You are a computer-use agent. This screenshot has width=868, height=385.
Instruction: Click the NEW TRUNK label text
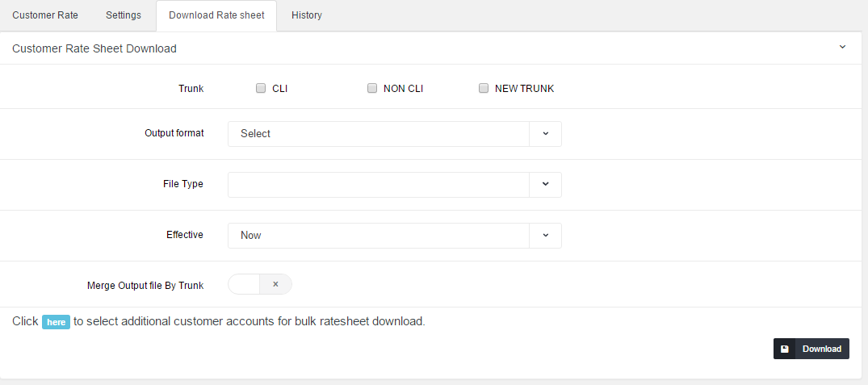point(524,89)
